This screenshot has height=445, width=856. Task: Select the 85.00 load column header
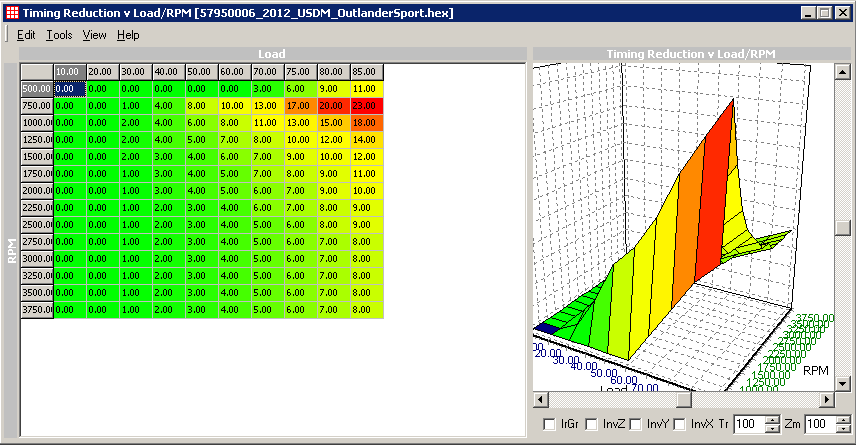367,72
